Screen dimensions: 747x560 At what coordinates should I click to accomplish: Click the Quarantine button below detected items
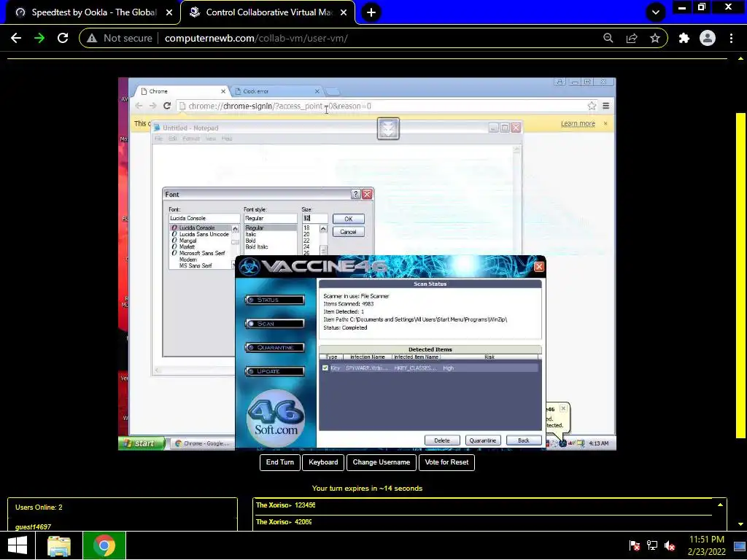(483, 440)
